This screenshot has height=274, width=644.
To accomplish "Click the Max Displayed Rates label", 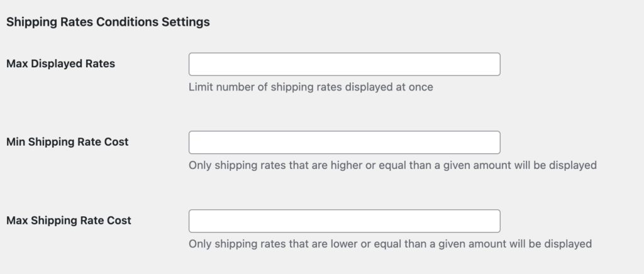I will 60,63.
